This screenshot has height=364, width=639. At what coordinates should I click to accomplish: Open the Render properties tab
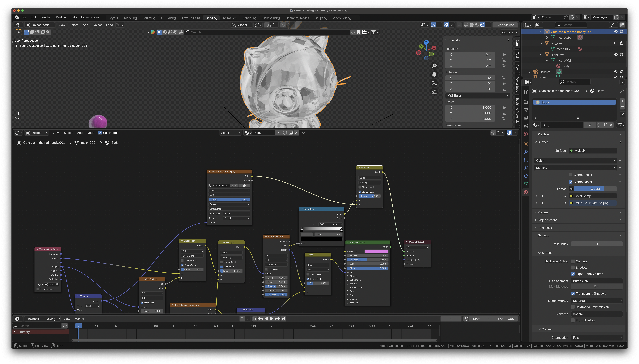(x=526, y=102)
